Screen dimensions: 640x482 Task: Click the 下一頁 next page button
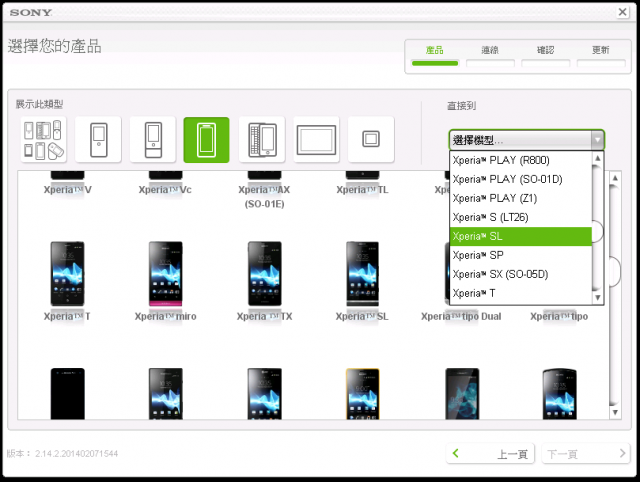point(586,453)
